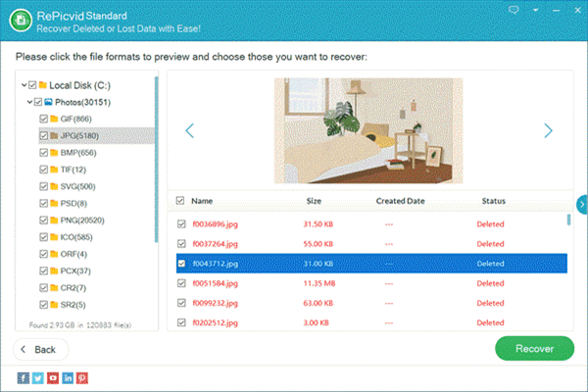Viewport: 588px width, 392px height.
Task: Collapse the Photos(30151) tree node
Action: tap(29, 102)
